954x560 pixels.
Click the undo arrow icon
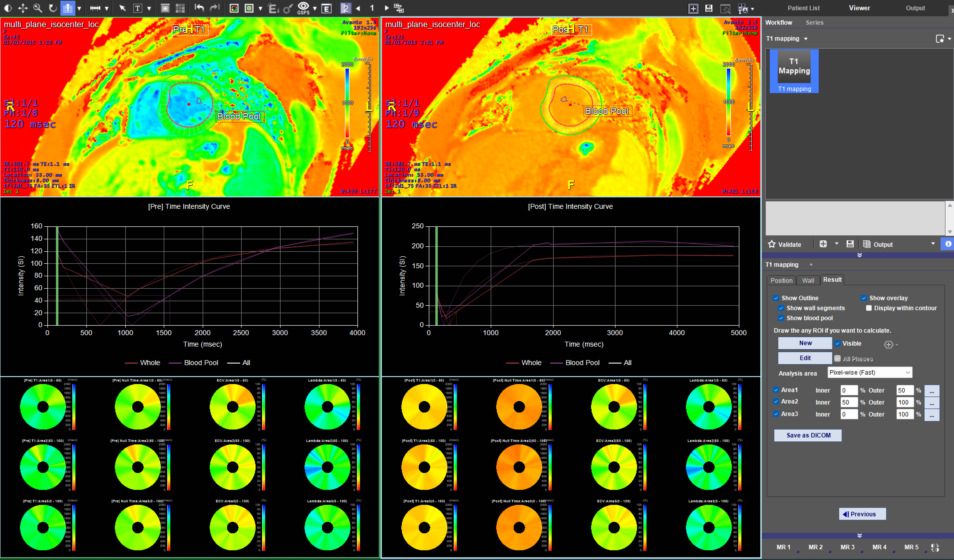199,8
